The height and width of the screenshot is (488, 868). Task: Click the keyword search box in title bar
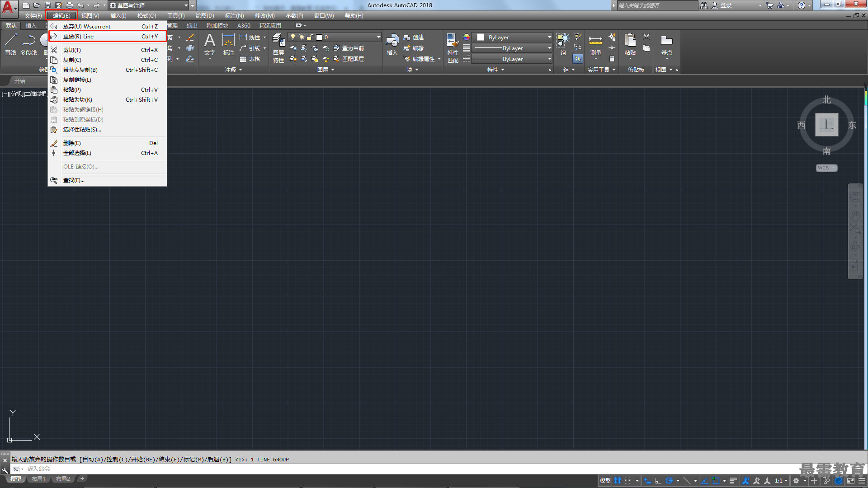tap(657, 5)
